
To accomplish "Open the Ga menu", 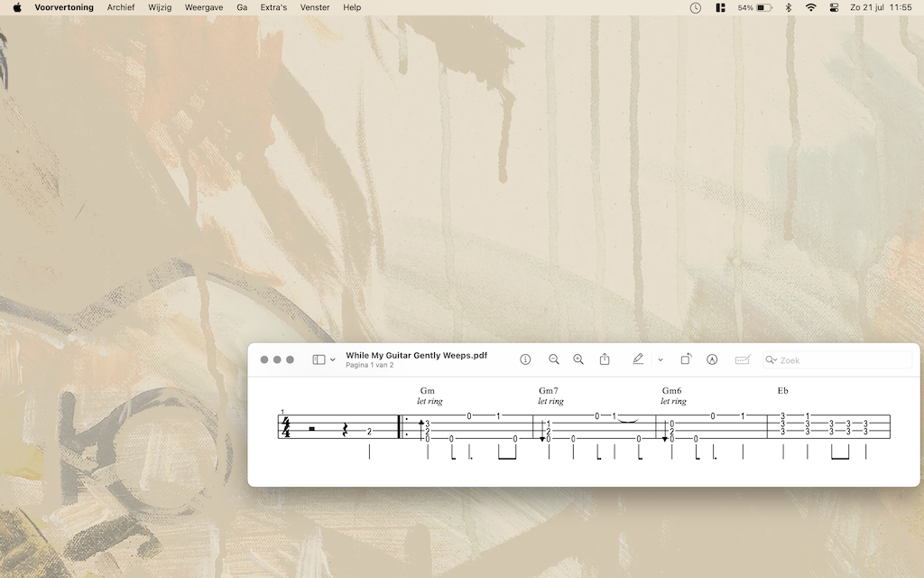I will point(242,7).
